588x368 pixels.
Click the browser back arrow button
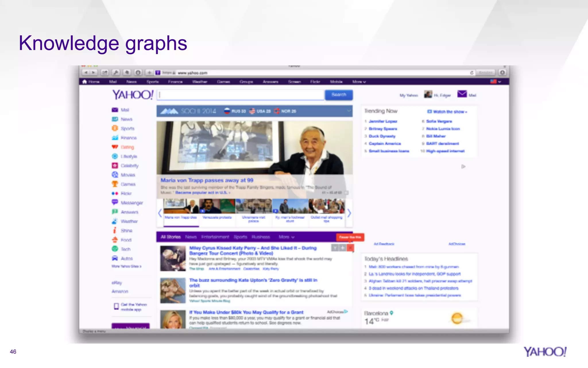tap(86, 73)
